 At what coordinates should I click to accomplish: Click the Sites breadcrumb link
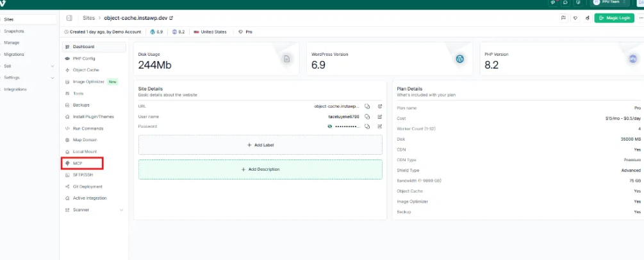click(x=88, y=18)
